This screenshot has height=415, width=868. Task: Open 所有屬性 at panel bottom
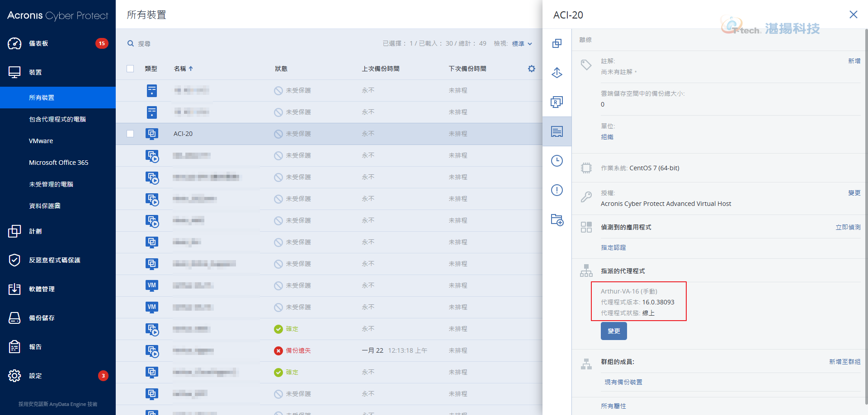[613, 406]
